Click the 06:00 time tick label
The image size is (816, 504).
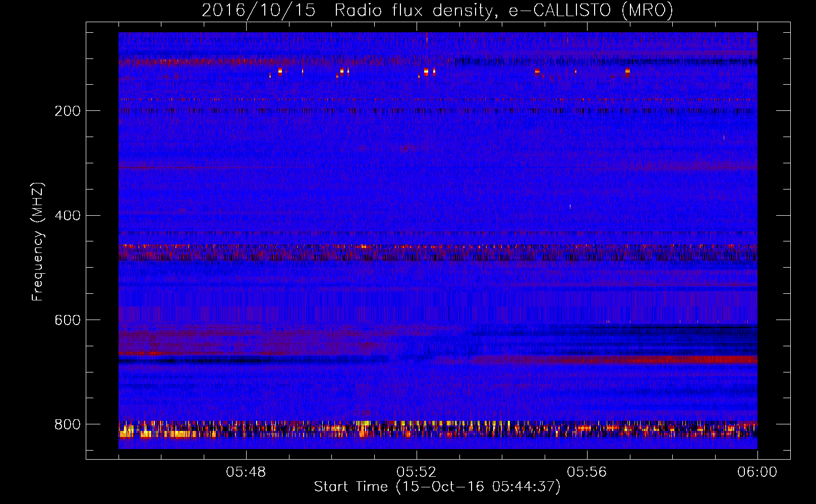(757, 472)
